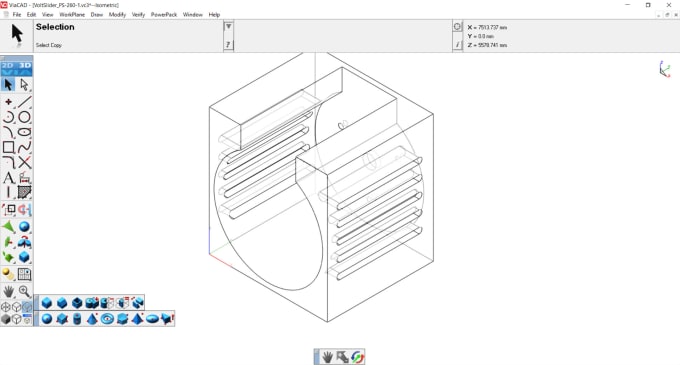Activate the Pan hand tool in left toolbox
Viewport: 680px width, 365px height.
coord(8,291)
